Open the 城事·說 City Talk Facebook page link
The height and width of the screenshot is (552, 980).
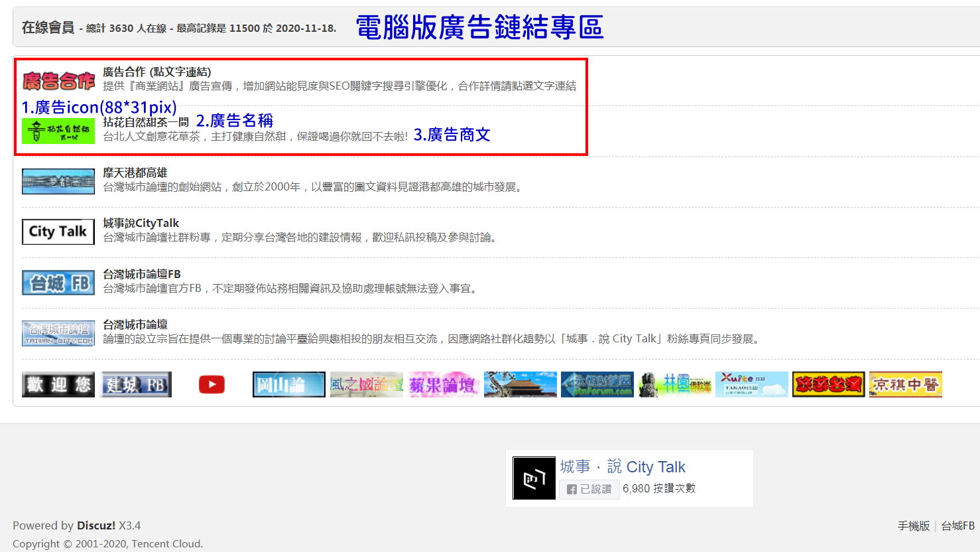(623, 467)
